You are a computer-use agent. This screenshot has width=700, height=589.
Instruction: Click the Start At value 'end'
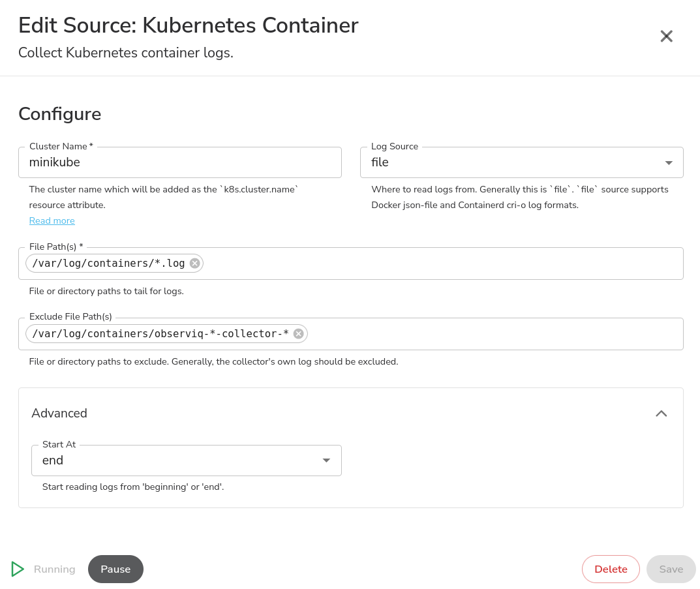[53, 461]
